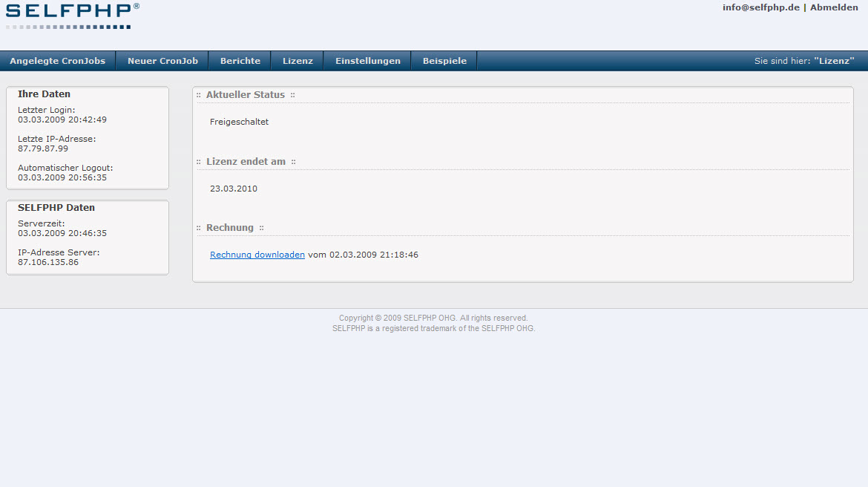Download the invoice via Rechnung downloaden
Screen dimensions: 868x487
[257, 255]
